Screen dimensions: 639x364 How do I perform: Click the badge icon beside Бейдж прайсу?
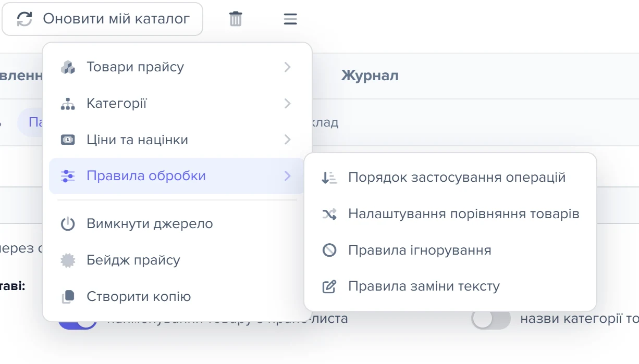coord(68,260)
